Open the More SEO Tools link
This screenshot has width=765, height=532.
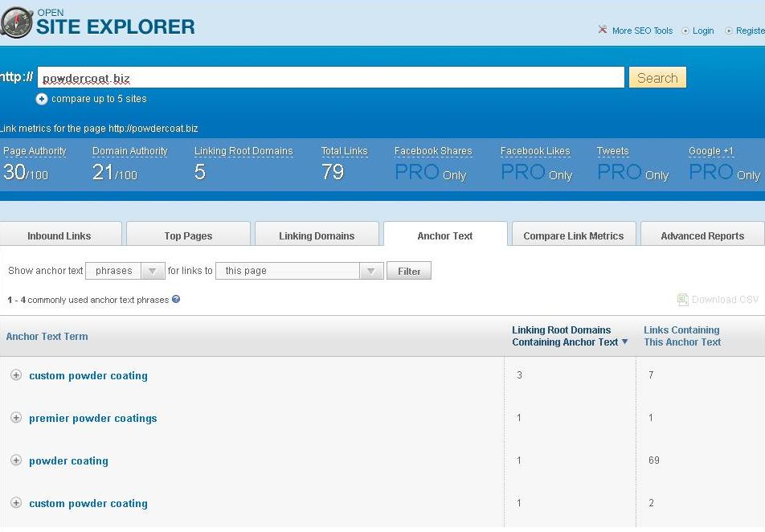coord(642,31)
